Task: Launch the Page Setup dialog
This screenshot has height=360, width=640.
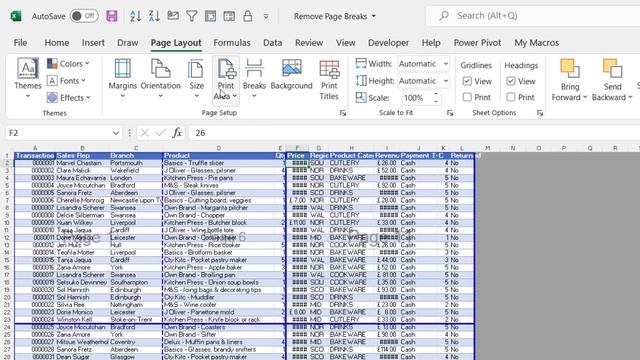Action: point(343,113)
